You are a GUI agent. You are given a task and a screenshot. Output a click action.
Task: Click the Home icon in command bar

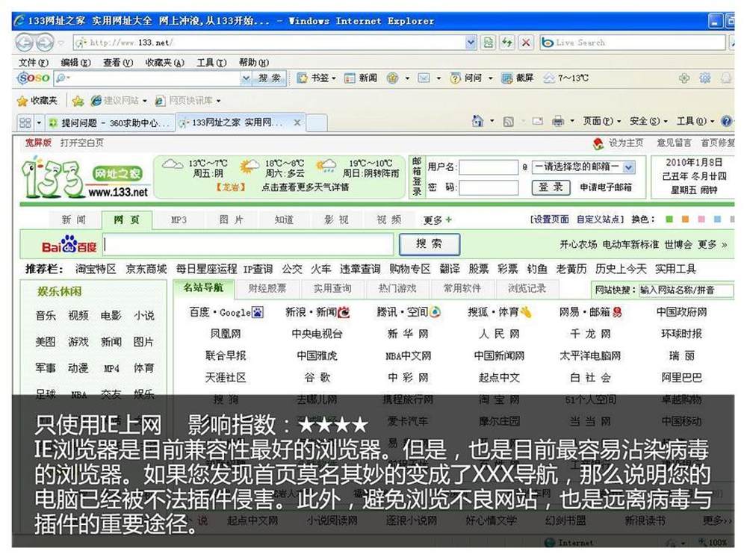tap(477, 122)
